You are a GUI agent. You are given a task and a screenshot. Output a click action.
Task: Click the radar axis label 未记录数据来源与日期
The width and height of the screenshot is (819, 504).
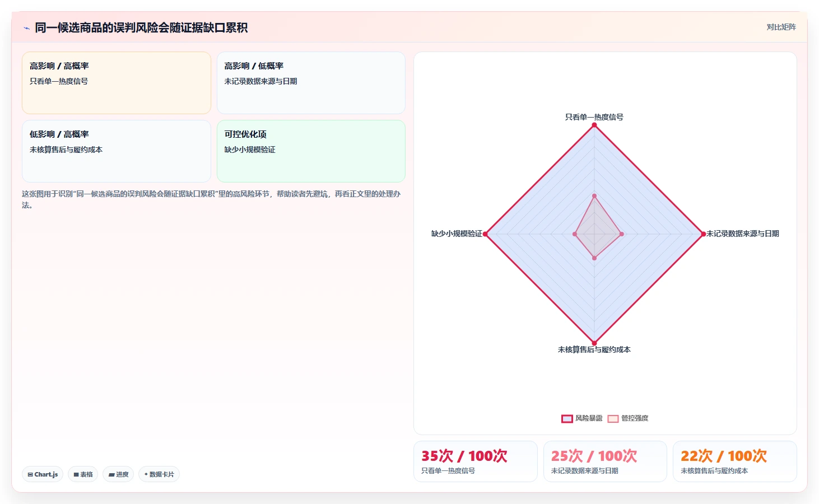click(x=743, y=234)
